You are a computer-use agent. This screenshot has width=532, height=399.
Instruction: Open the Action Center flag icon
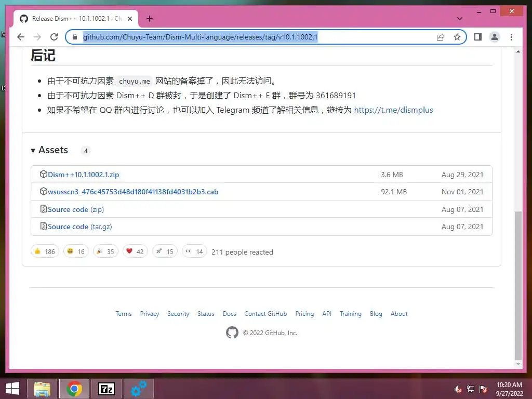[483, 389]
